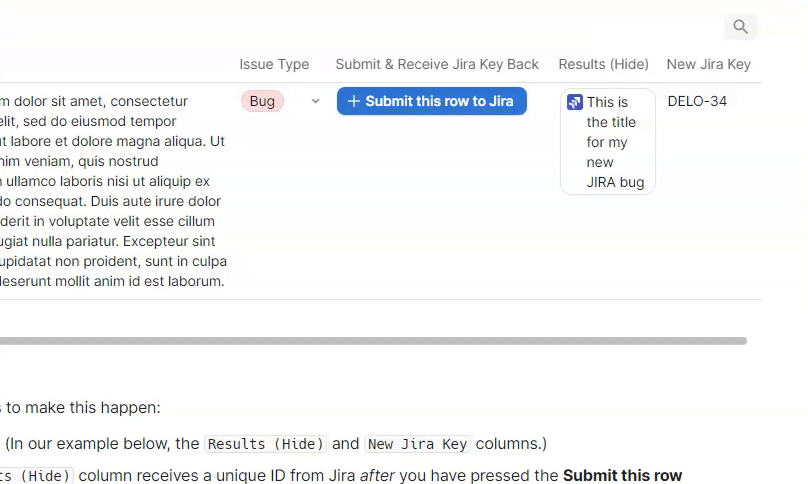The height and width of the screenshot is (484, 808).
Task: Select the DELO-34 cell
Action: (697, 101)
